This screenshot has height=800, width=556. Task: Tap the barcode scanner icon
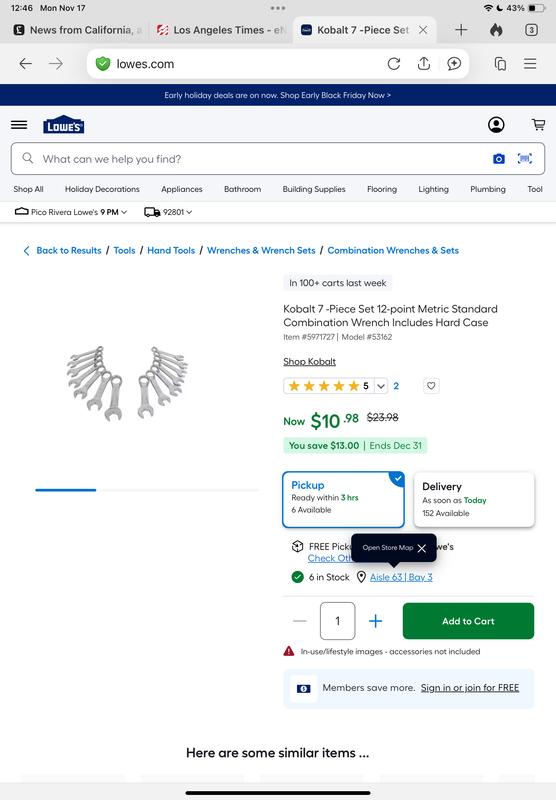(524, 159)
